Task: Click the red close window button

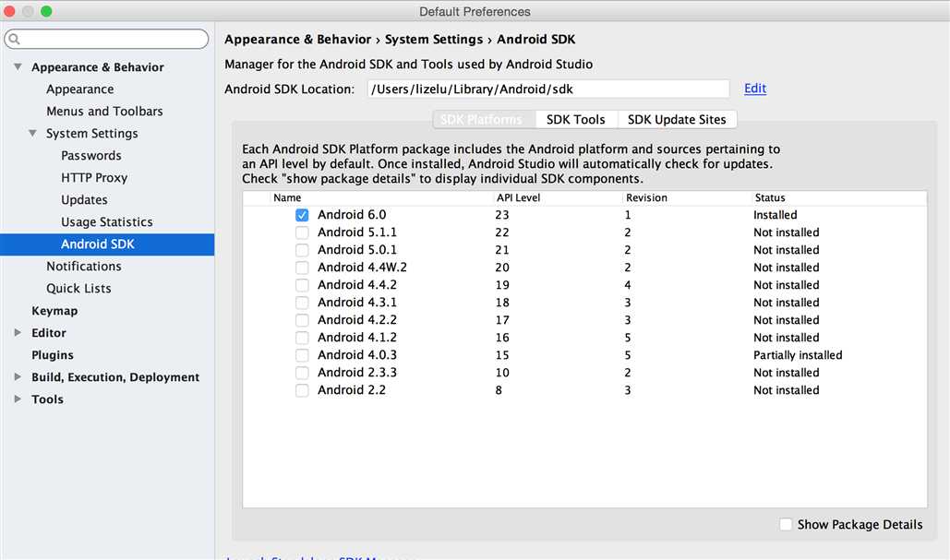Action: point(9,11)
